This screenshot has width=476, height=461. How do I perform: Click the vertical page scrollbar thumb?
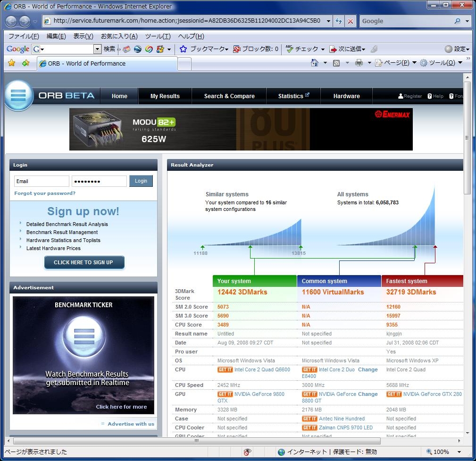coord(467,137)
